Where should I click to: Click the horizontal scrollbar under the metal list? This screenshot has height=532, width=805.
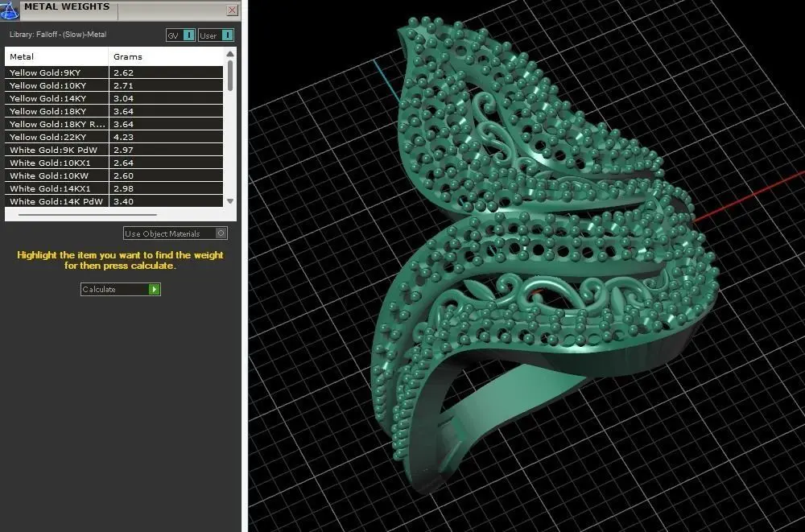[x=87, y=215]
